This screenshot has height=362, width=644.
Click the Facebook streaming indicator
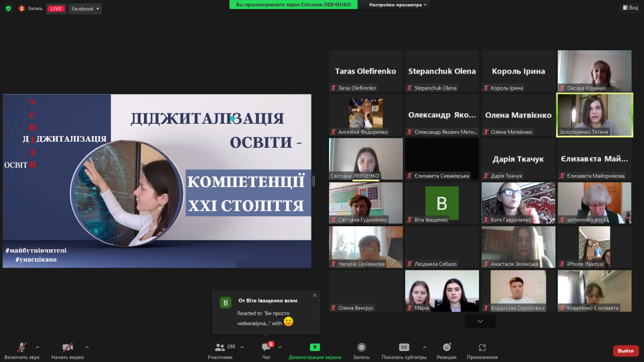coord(85,8)
